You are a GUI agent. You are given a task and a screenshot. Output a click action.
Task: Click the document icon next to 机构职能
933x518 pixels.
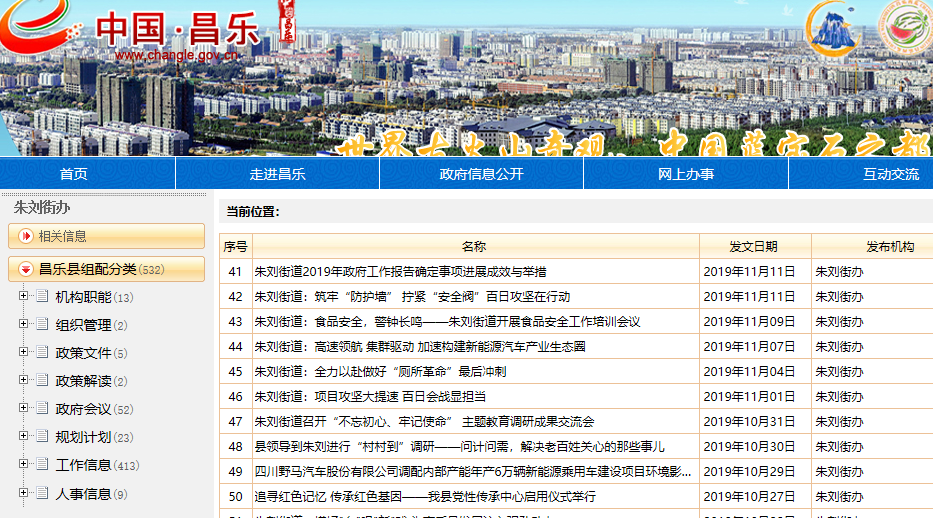42,297
